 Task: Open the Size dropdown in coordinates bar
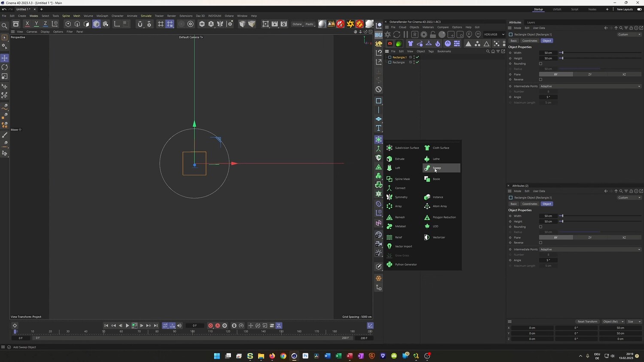634,322
